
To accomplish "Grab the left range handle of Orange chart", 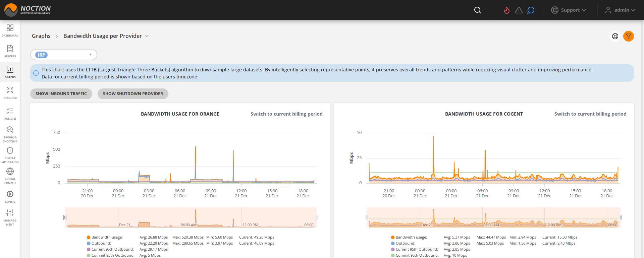I will click(65, 217).
